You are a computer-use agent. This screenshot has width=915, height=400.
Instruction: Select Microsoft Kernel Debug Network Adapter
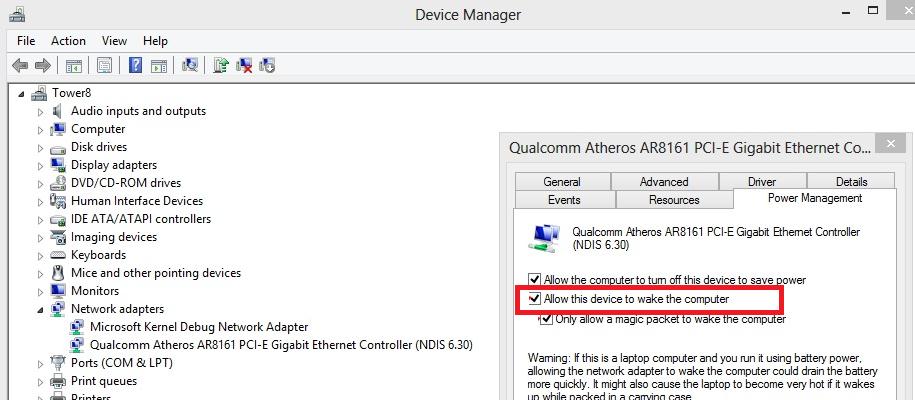[198, 327]
